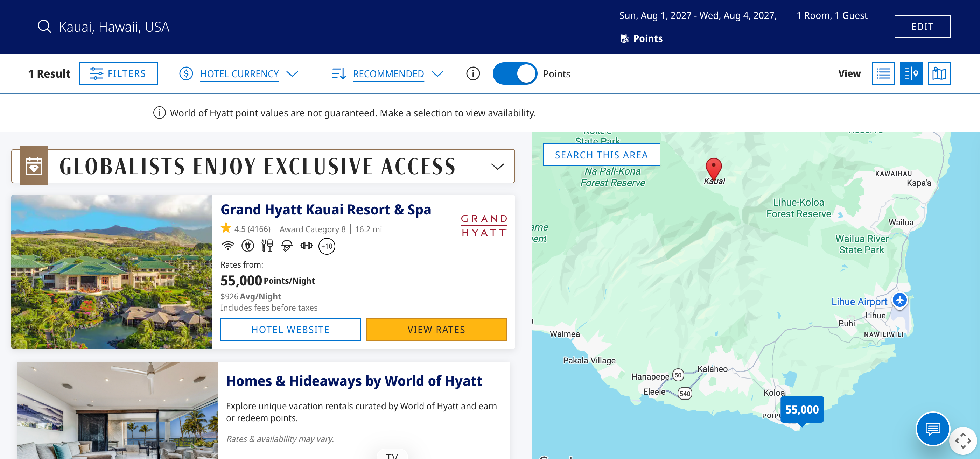Click the VIEW RATES button
Viewport: 980px width, 459px height.
tap(436, 329)
